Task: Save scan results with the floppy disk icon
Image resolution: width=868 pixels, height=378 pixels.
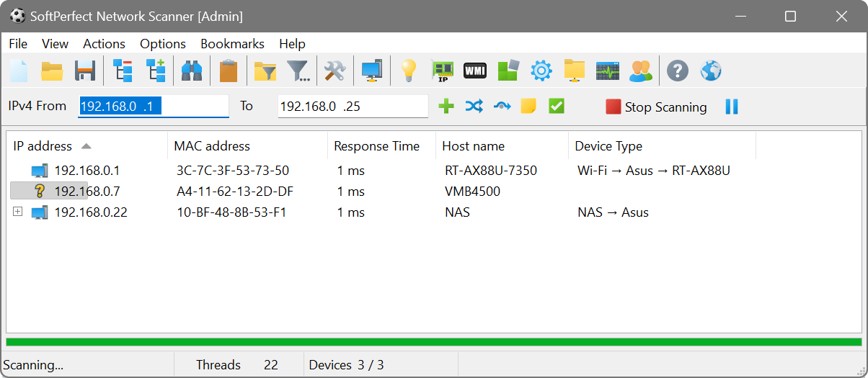Action: [85, 71]
